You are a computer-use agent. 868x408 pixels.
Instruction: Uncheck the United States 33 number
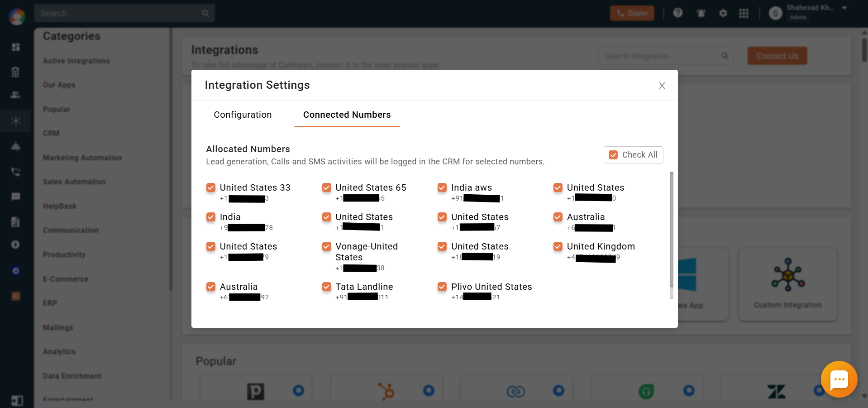tap(211, 187)
